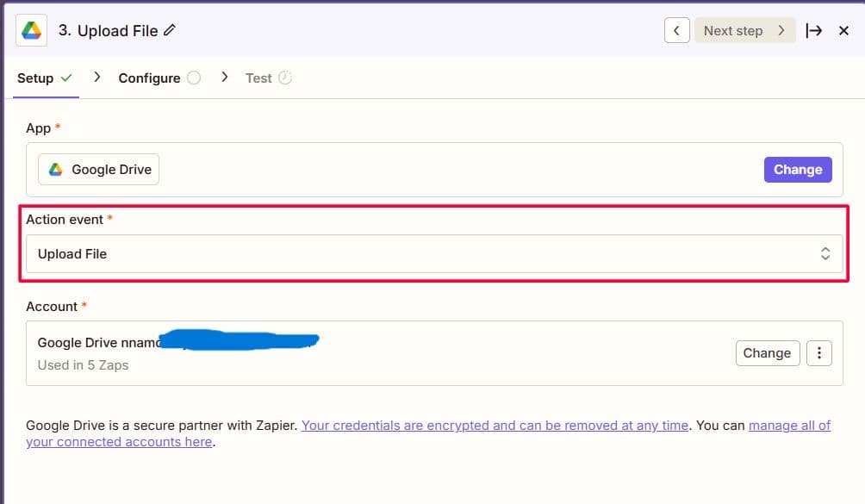Switch to the Test tab
Screen dimensions: 865x504
[x=260, y=77]
